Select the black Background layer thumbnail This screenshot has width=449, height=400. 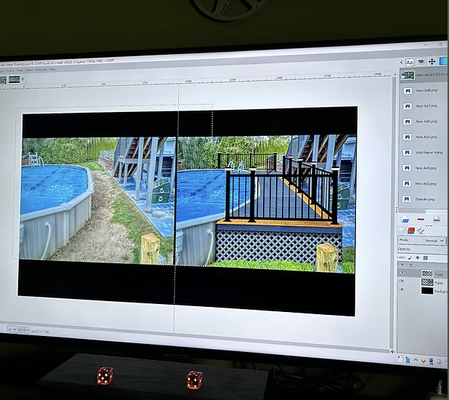(x=427, y=291)
